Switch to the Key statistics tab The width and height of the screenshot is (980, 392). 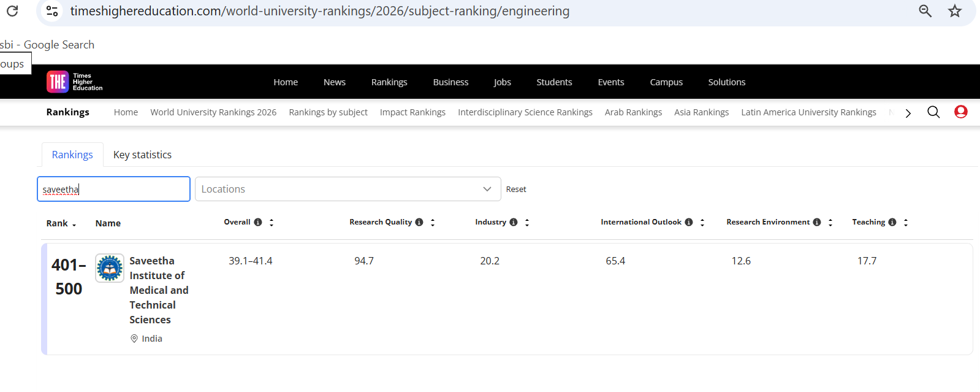point(142,155)
